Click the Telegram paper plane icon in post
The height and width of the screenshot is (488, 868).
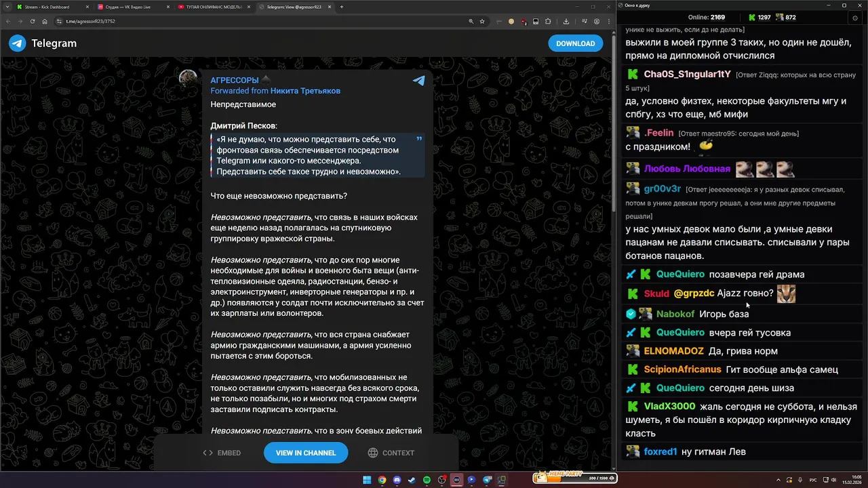tap(419, 80)
